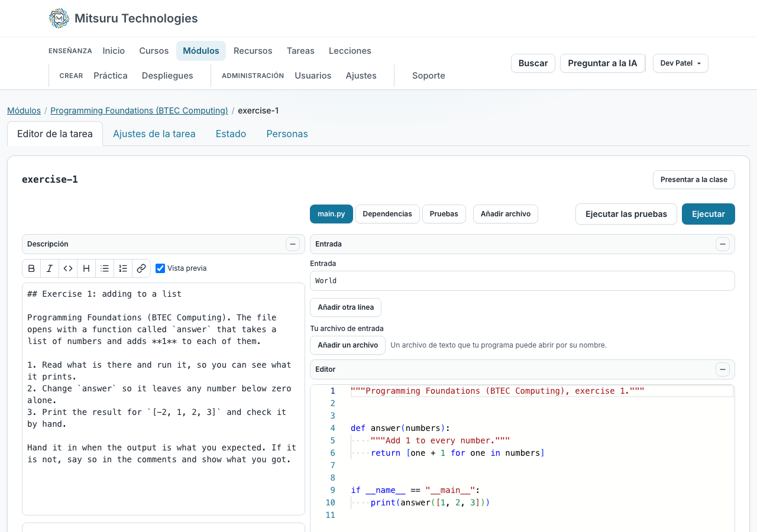Click the Añadir archivo button
This screenshot has height=532, width=757.
506,214
